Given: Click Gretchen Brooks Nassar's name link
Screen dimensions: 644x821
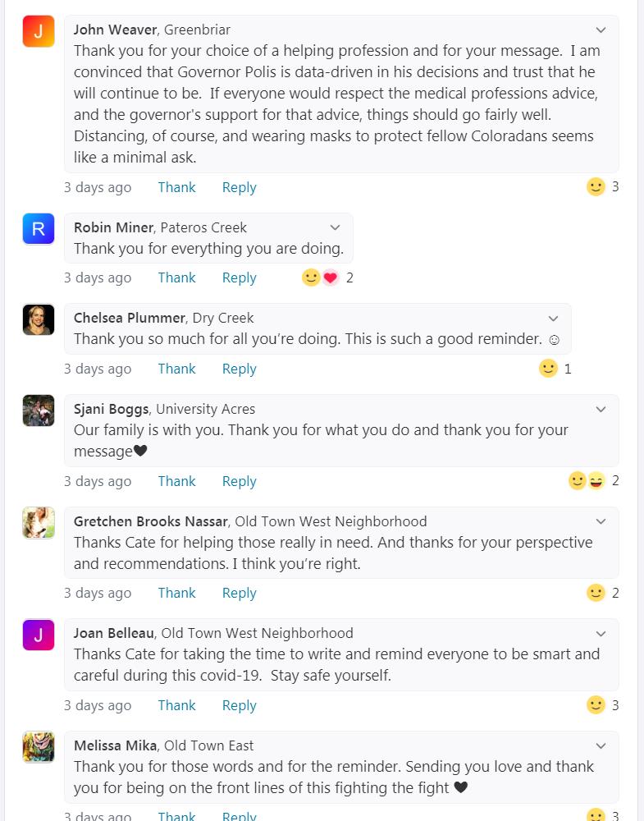Looking at the screenshot, I should click(x=151, y=521).
